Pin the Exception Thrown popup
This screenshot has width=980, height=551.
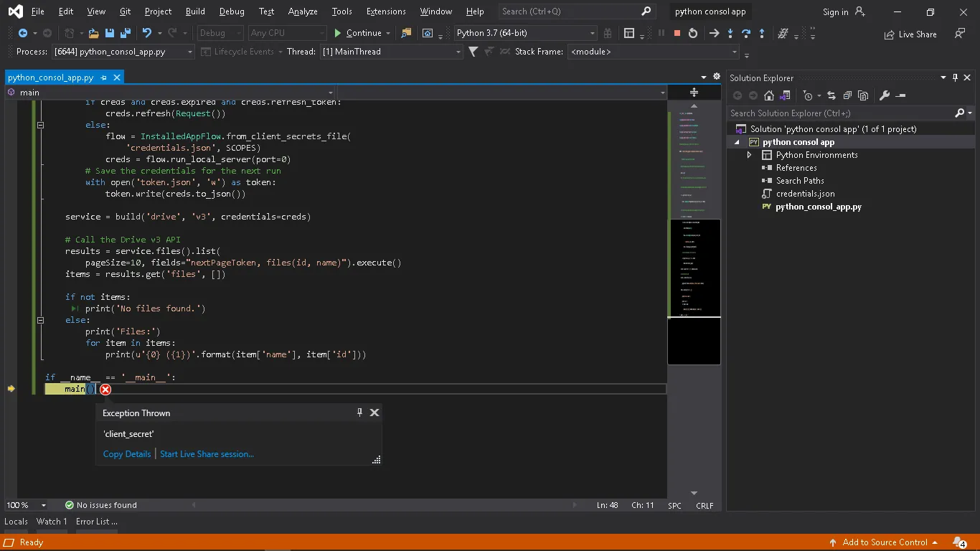click(x=359, y=413)
